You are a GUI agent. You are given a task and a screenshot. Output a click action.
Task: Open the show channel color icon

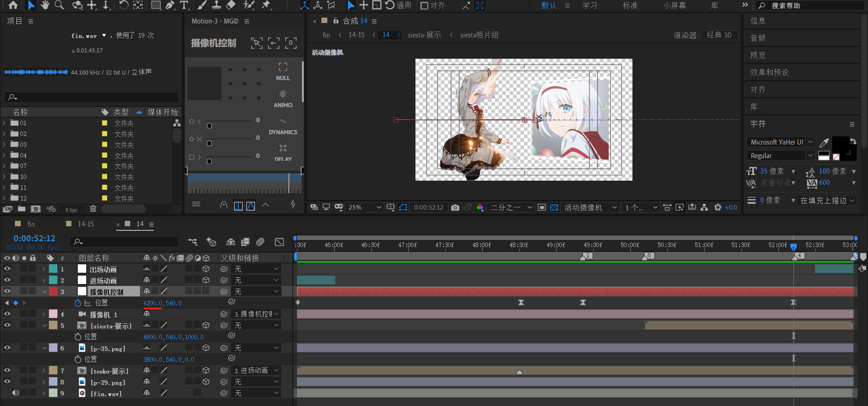coord(480,207)
